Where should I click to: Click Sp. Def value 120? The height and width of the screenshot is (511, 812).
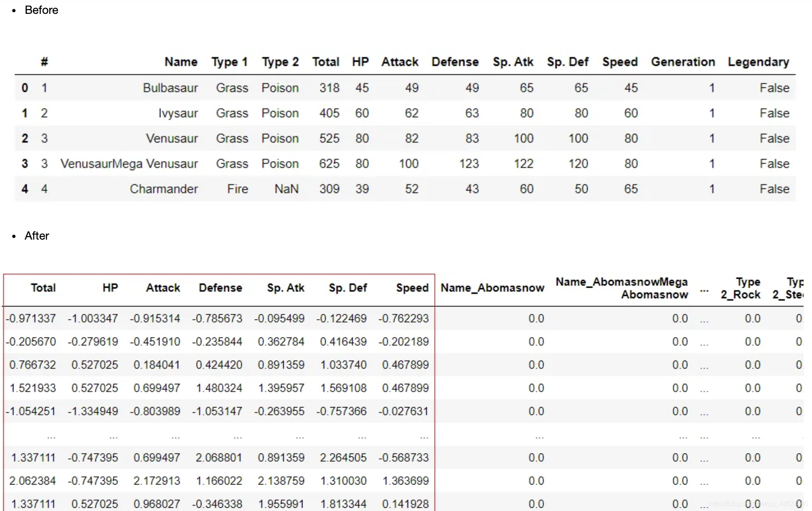(578, 163)
